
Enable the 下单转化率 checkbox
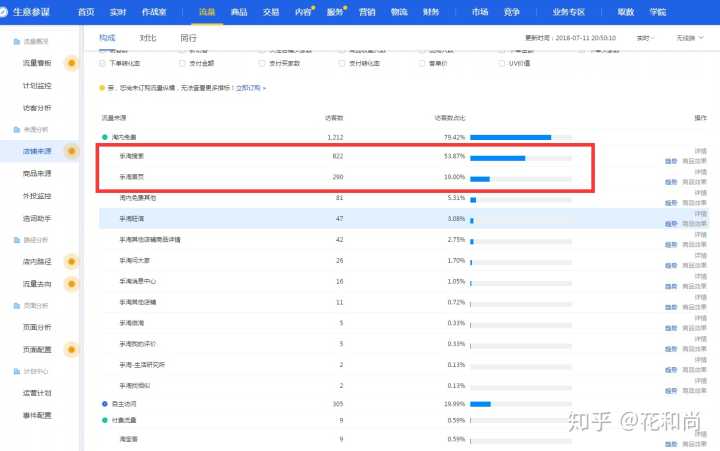tap(102, 61)
